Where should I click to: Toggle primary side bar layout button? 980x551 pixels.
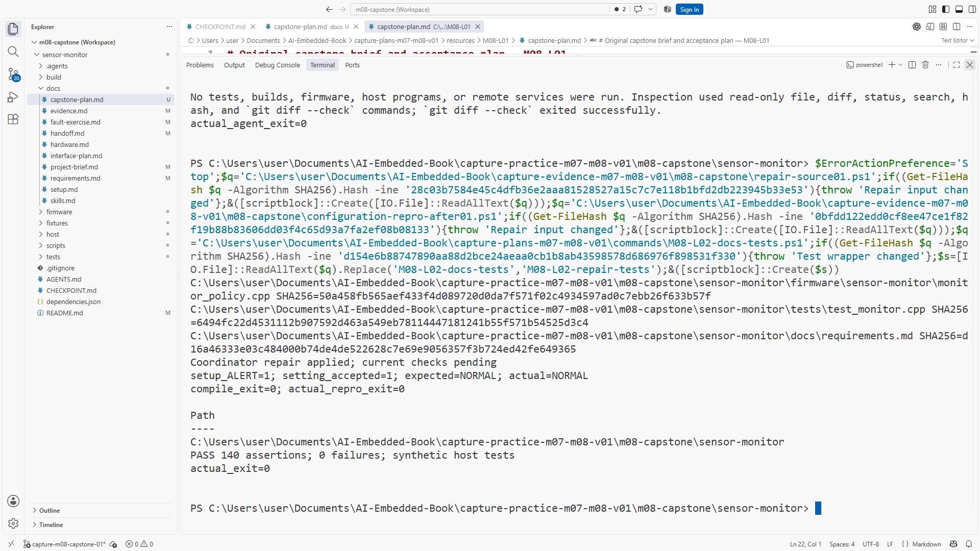(946, 9)
